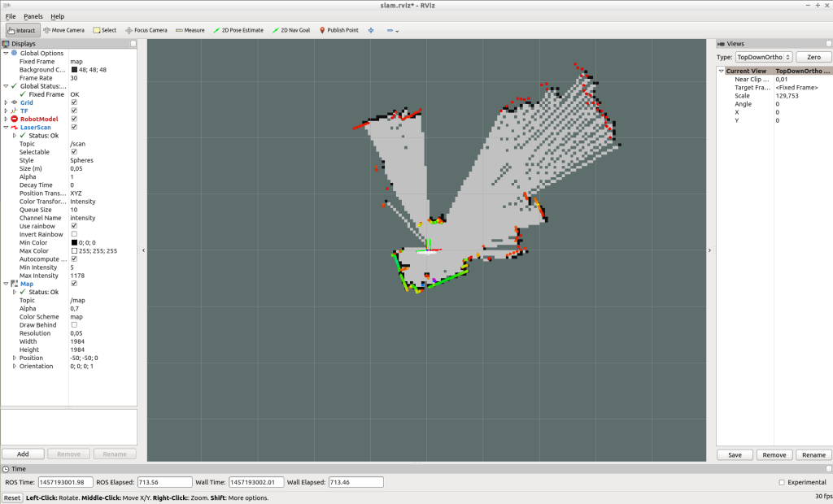
Task: Choose the 2D Nav Goal tool
Action: point(291,30)
